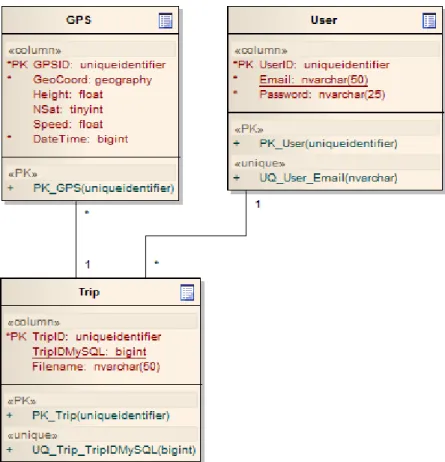The height and width of the screenshot is (462, 445).
Task: Select the DateTime bigint column in GPS
Action: pos(80,139)
